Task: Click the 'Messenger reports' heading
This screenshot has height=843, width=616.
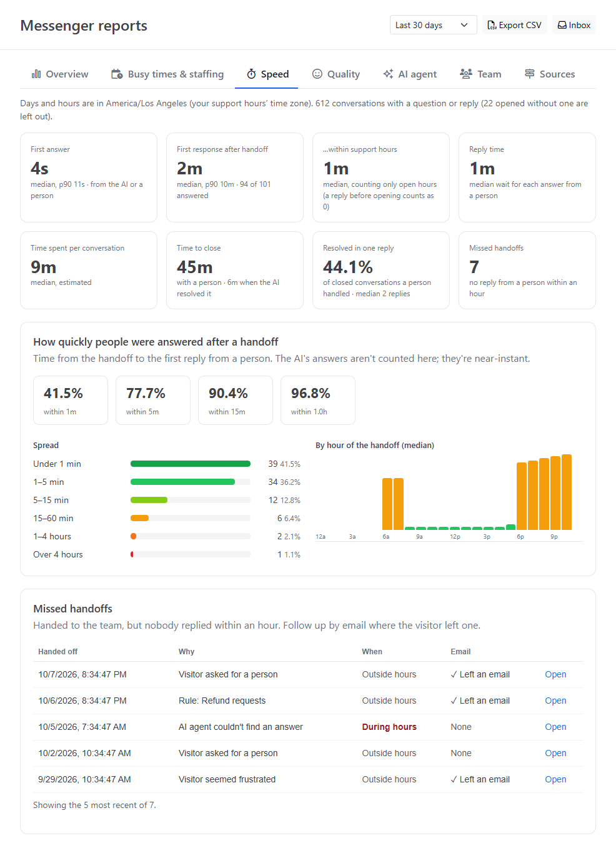Action: (x=84, y=26)
